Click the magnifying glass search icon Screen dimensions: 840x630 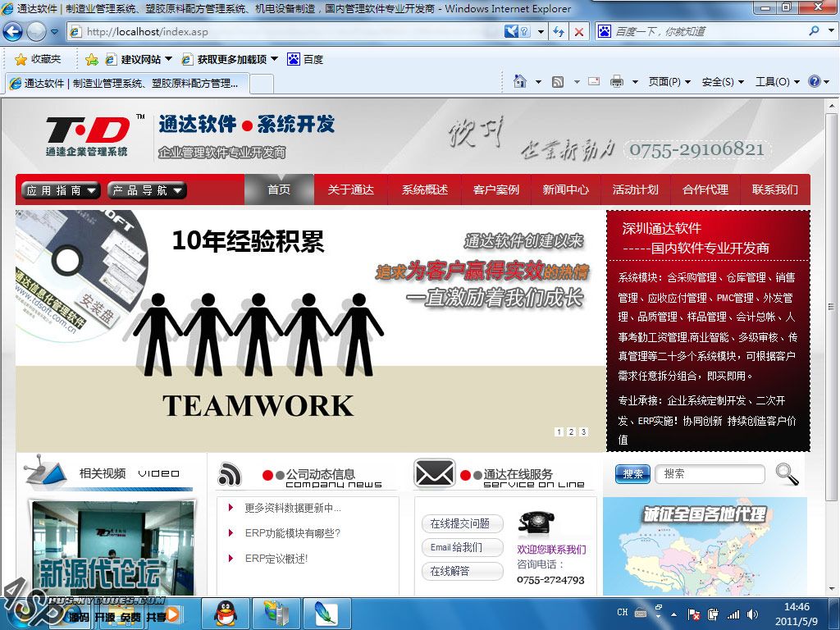pos(787,473)
